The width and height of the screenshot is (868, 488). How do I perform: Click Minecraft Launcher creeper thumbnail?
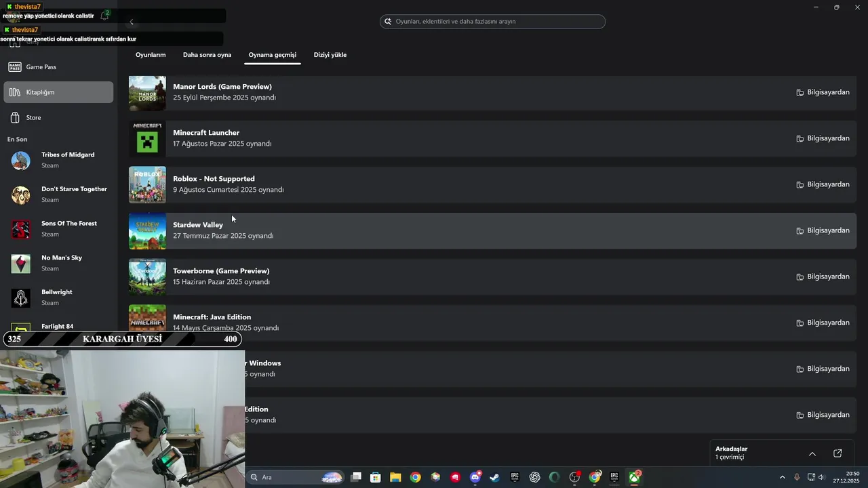pyautogui.click(x=147, y=138)
